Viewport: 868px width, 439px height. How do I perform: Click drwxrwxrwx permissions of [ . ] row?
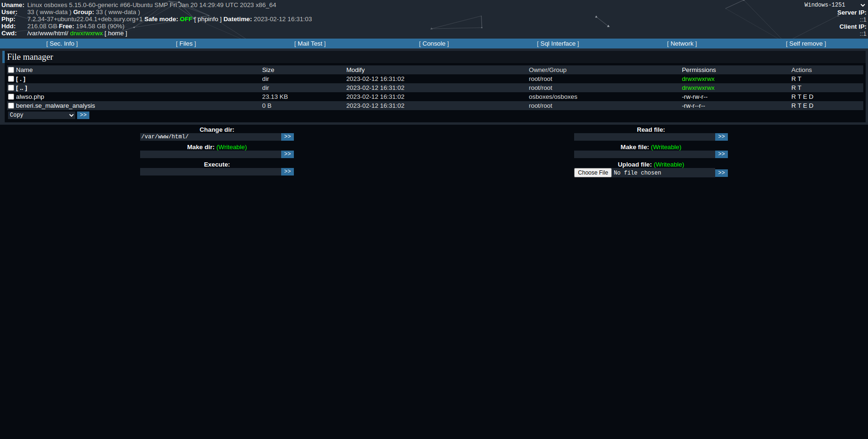[x=698, y=79]
